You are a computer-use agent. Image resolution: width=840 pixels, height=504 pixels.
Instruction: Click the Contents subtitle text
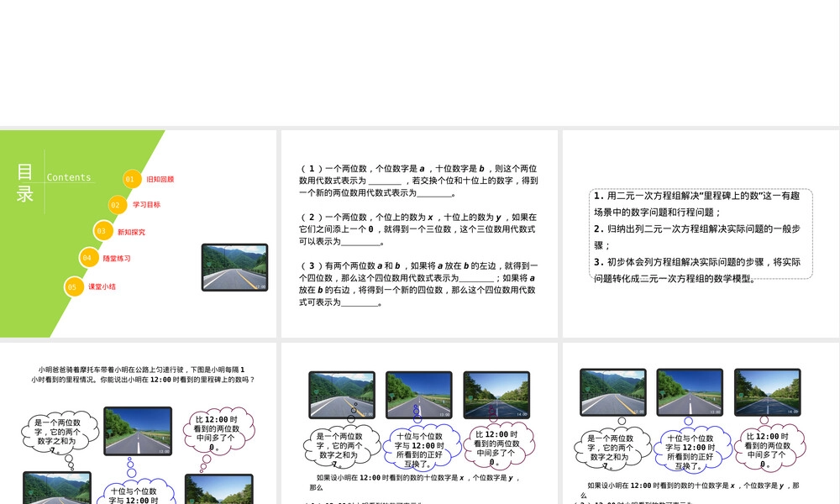tap(69, 177)
